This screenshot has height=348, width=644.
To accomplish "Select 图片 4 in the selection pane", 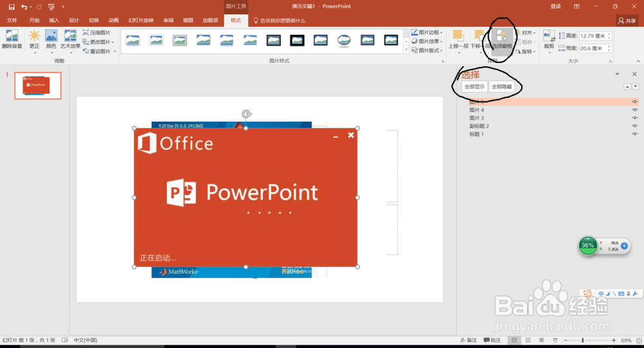I will (x=477, y=110).
